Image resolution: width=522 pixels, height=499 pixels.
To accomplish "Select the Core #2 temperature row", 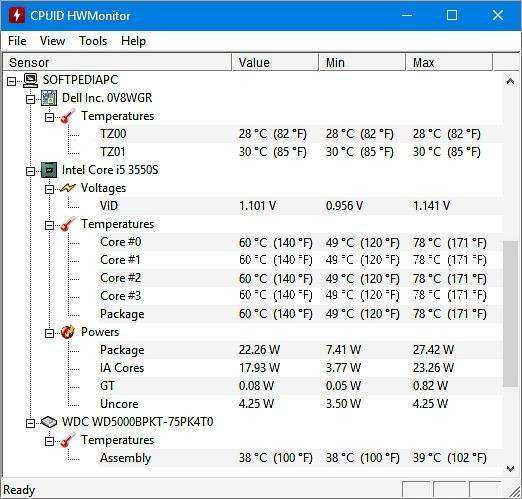I will [x=253, y=278].
